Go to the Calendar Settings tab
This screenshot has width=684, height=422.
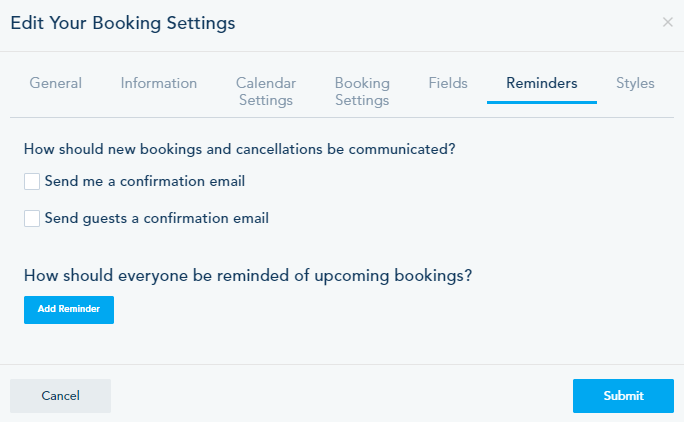click(265, 92)
